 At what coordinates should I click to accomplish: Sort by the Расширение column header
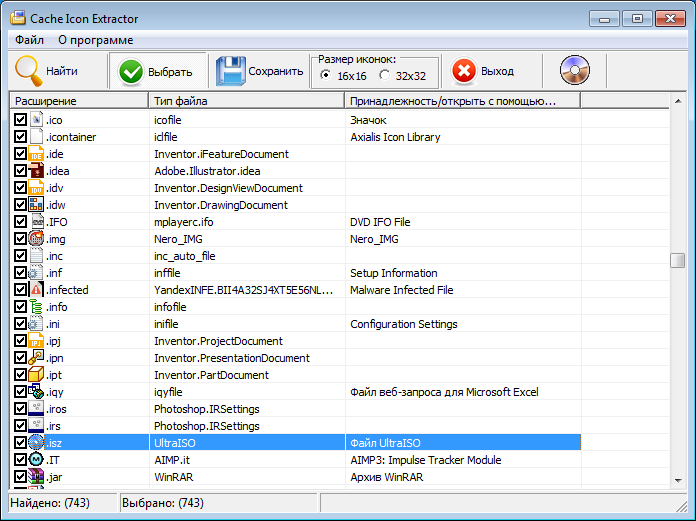pos(79,101)
